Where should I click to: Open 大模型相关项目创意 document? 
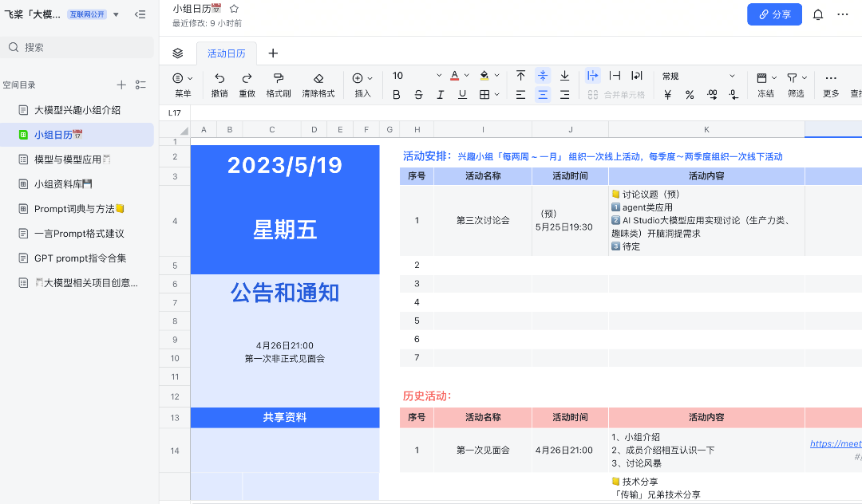coord(77,283)
